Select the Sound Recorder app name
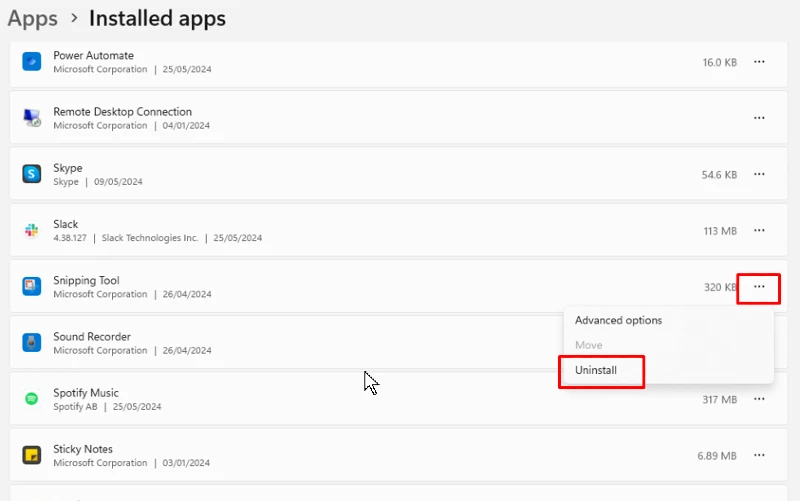This screenshot has height=501, width=800. [x=92, y=337]
